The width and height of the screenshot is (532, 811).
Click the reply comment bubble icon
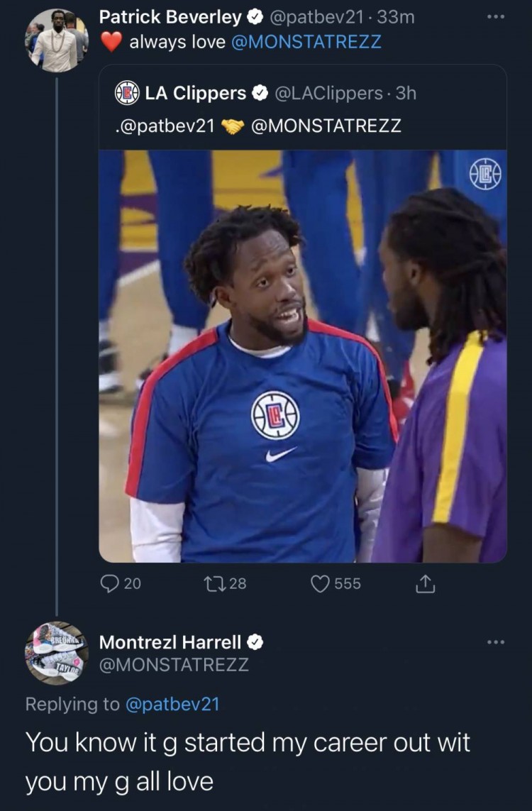pos(109,583)
